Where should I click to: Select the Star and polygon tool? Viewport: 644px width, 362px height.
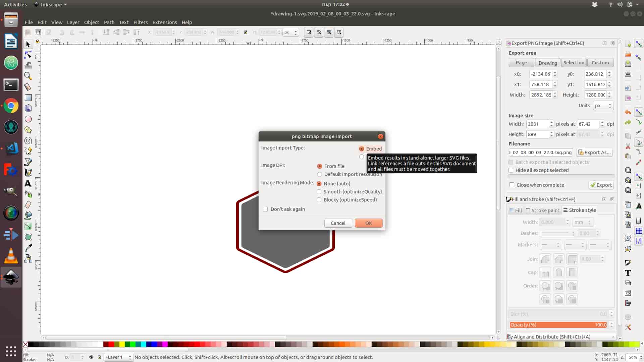coord(28,130)
